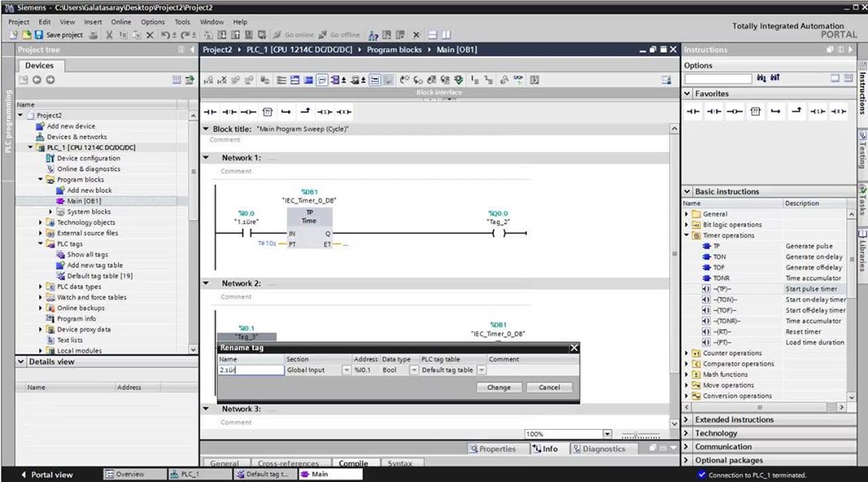
Task: Click the Undo arrow in main toolbar
Action: [165, 35]
